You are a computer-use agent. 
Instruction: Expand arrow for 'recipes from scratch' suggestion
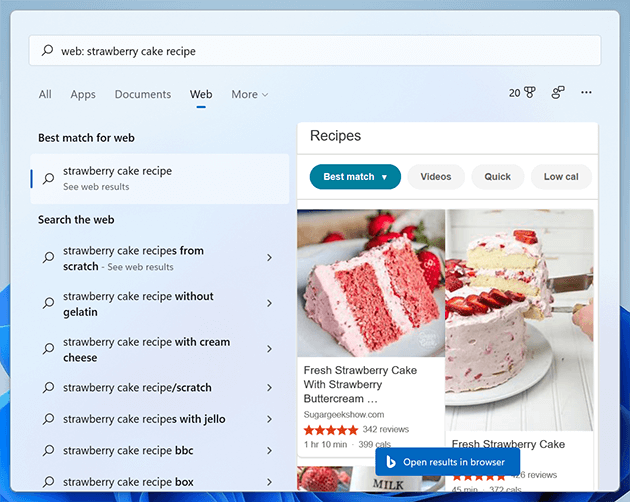[269, 258]
